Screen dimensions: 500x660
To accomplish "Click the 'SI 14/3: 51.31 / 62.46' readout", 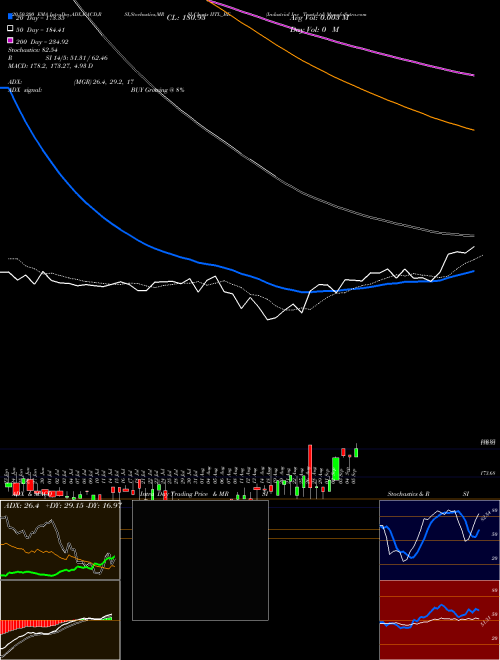I will pos(77,58).
